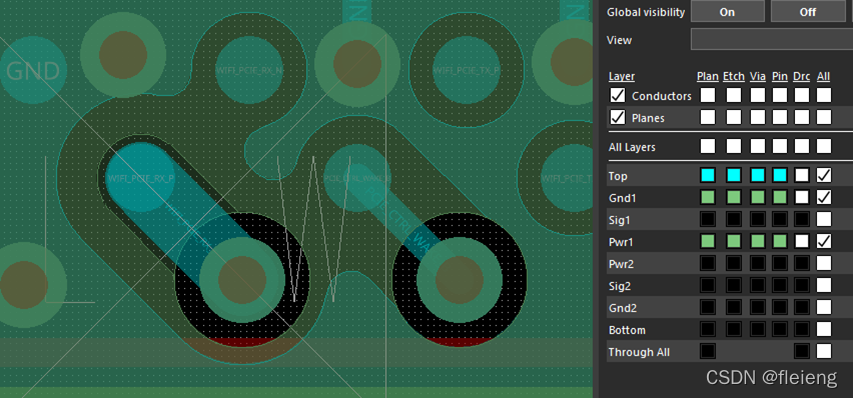This screenshot has width=853, height=398.
Task: Check All Layers All box
Action: [824, 146]
